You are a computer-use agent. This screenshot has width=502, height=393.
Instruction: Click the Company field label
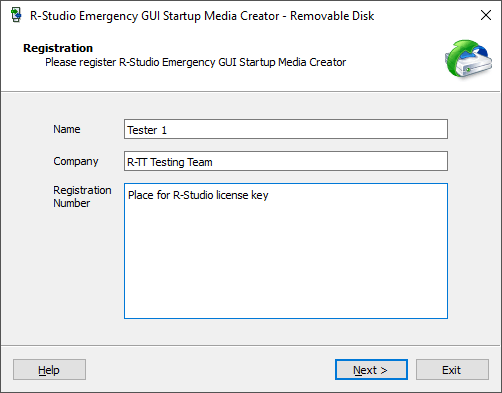[76, 161]
